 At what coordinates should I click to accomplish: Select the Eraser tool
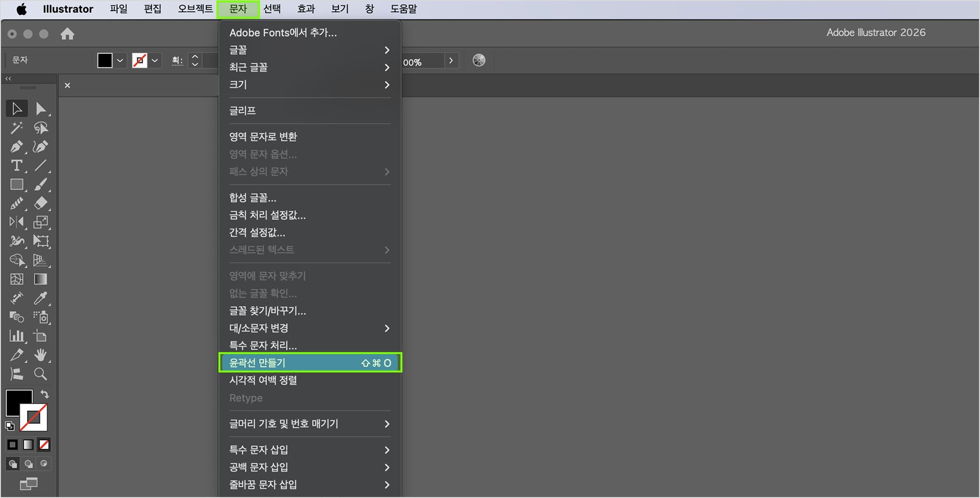(x=41, y=203)
